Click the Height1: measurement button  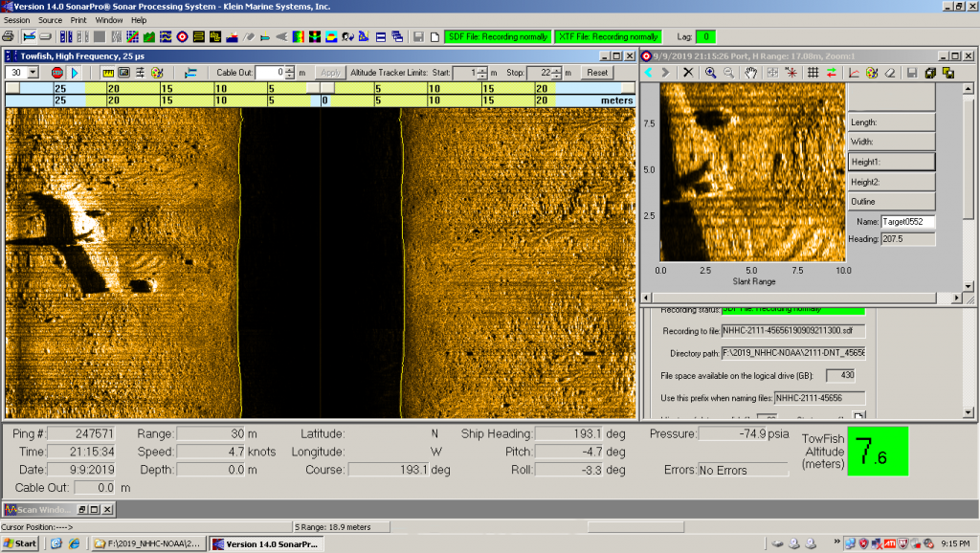[x=891, y=162]
